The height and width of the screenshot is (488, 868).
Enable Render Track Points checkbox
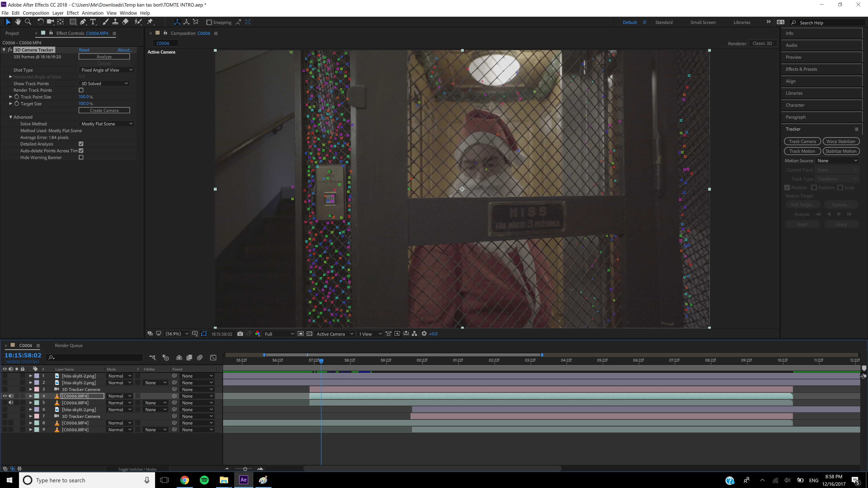81,90
